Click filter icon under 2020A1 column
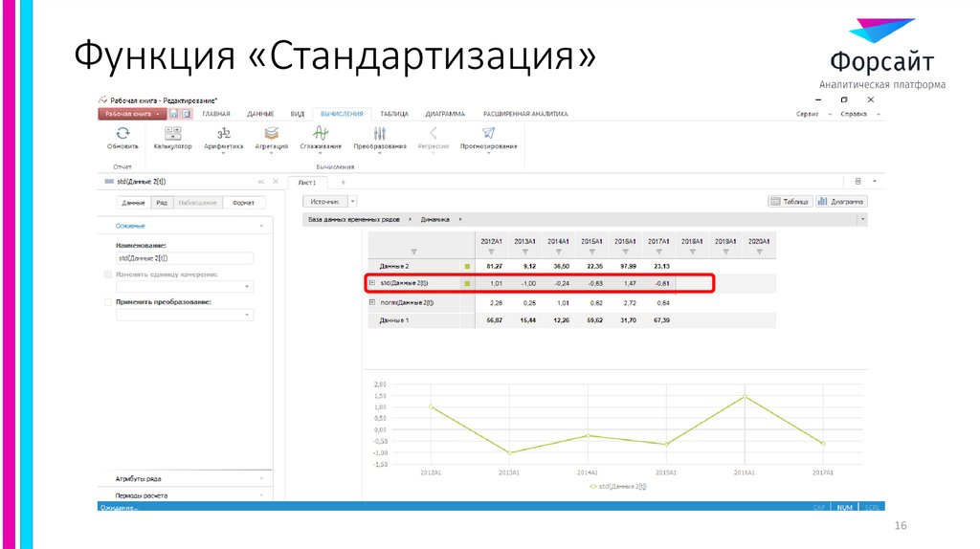980x549 pixels. coord(759,252)
